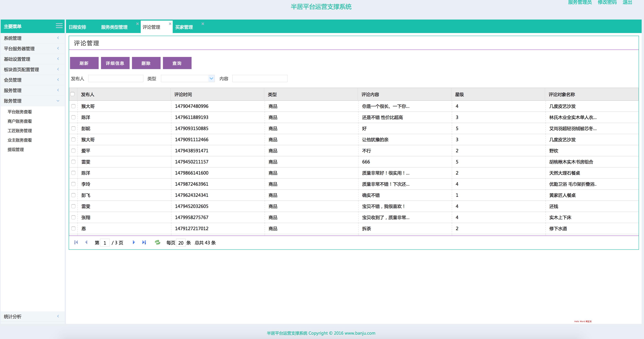Screen dimensions: 644x339
Task: Switch to the 服务类型管理 tab
Action: point(114,27)
